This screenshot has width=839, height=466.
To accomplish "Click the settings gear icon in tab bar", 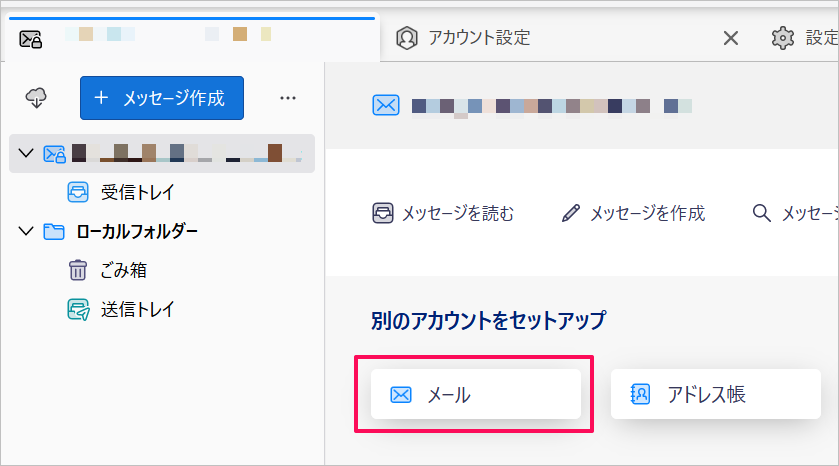I will click(x=783, y=38).
